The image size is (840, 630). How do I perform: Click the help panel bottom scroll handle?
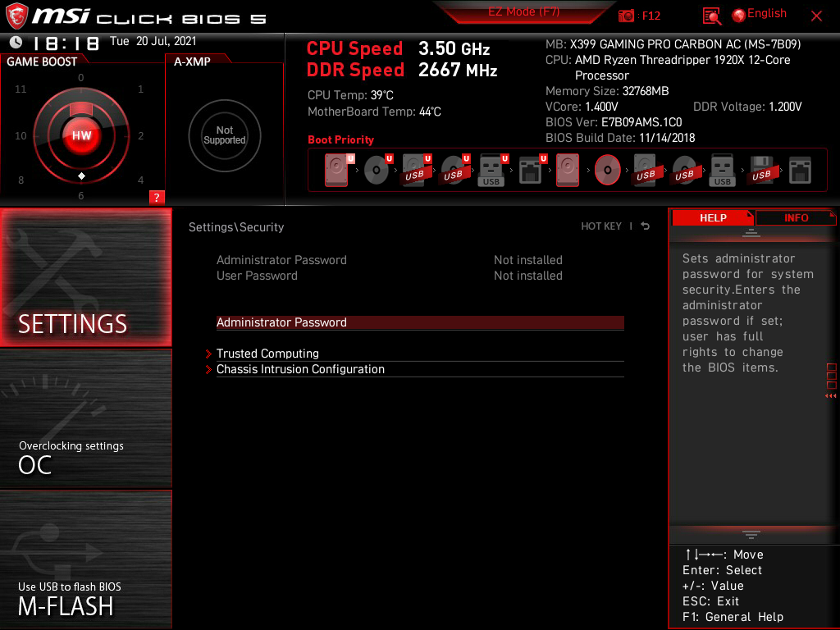click(751, 534)
